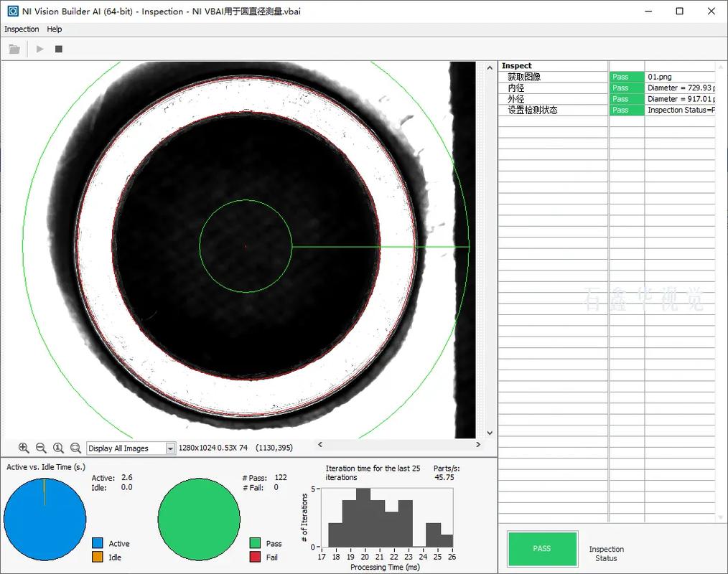Click the image horizontal scrollbar right arrow
728x574 pixels.
tap(479, 445)
